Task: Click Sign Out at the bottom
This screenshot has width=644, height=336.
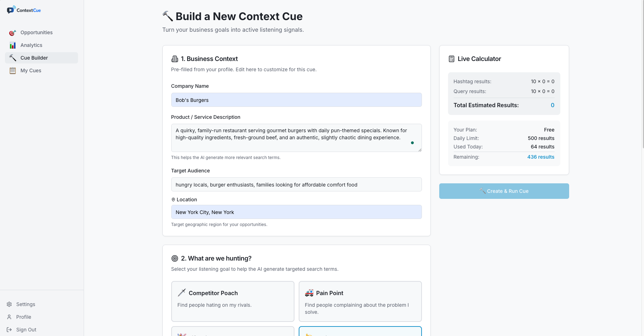Action: [x=26, y=330]
